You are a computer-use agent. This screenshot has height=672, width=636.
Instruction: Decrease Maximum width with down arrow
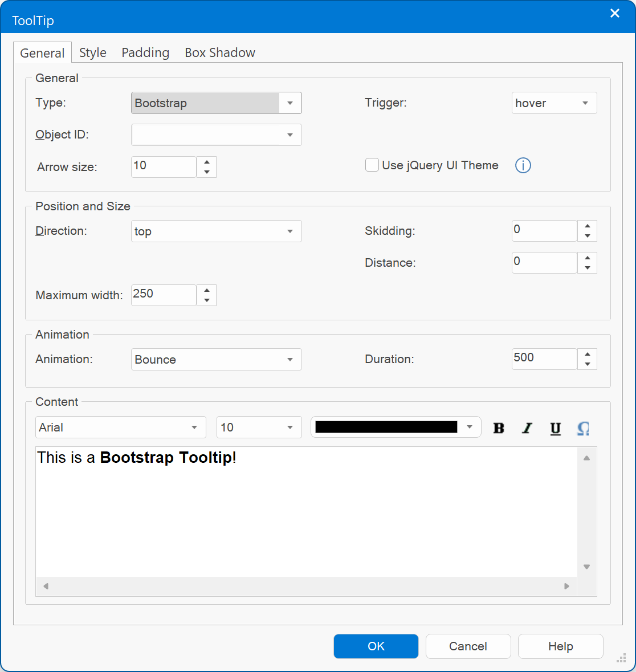point(206,300)
